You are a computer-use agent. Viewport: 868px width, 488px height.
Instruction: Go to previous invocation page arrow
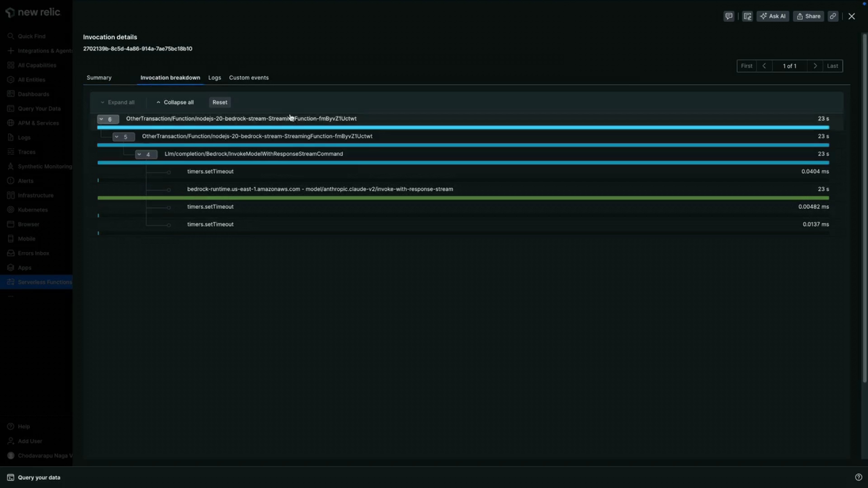tap(764, 66)
